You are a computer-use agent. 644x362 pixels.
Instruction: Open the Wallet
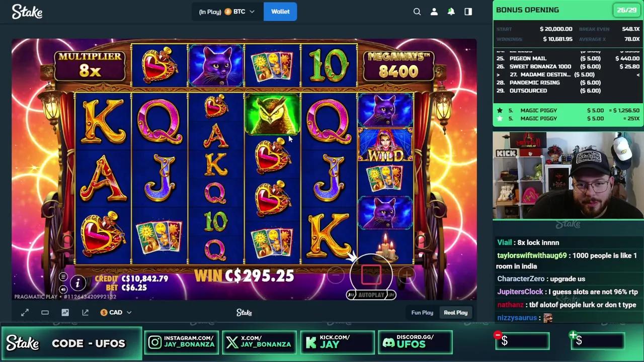click(280, 12)
